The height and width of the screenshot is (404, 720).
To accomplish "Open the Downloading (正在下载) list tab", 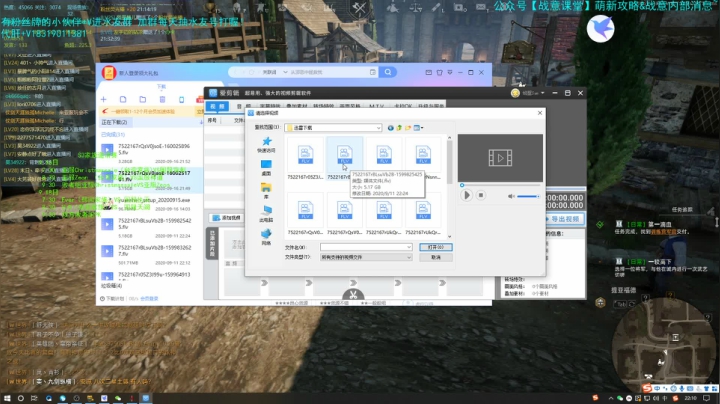I will coord(114,123).
